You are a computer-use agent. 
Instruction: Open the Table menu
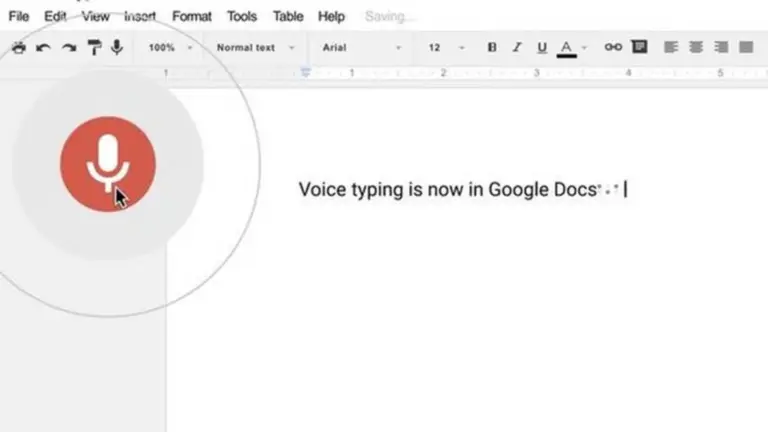coord(288,16)
